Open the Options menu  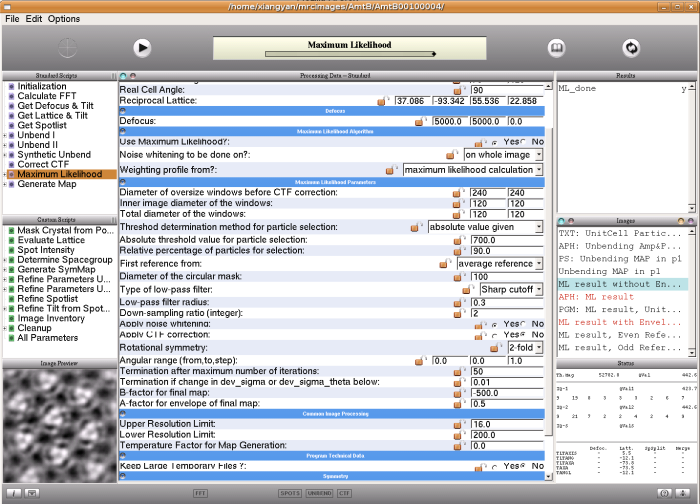point(64,19)
